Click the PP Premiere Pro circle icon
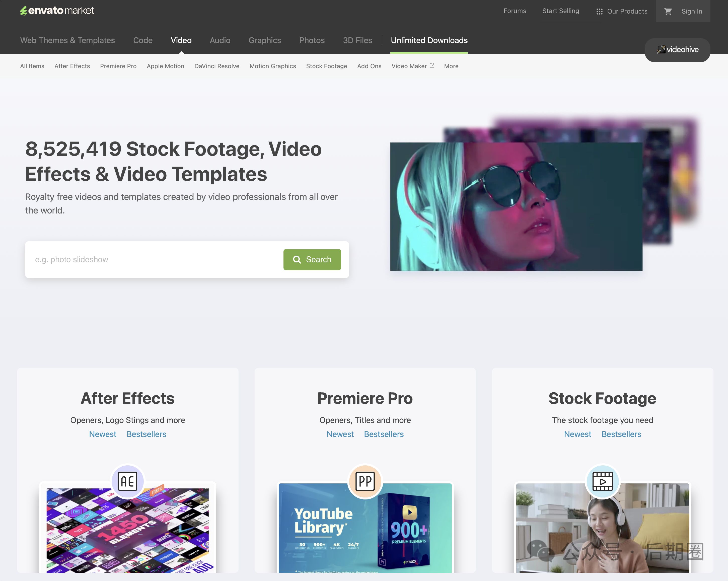This screenshot has width=728, height=581. tap(365, 481)
